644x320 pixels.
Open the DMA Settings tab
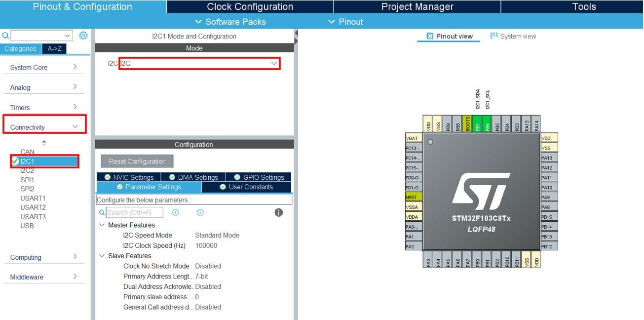(193, 177)
